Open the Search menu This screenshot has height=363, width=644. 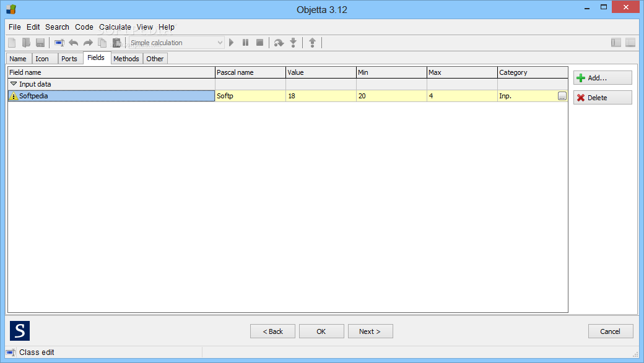57,27
